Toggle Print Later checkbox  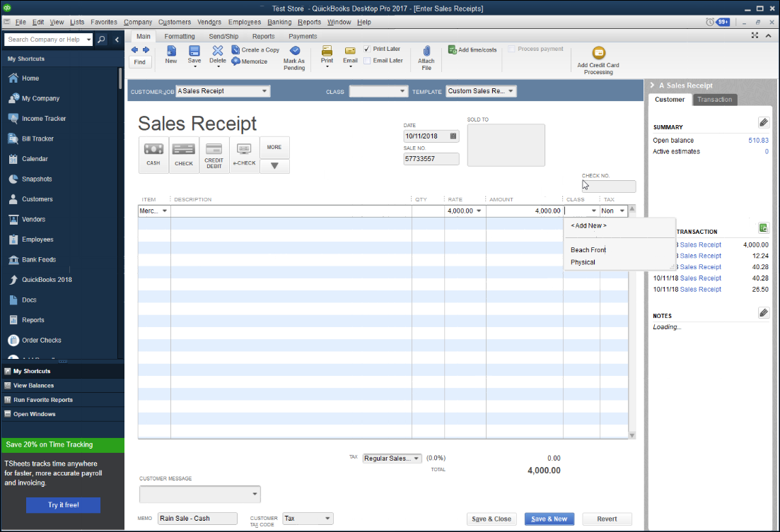point(367,49)
